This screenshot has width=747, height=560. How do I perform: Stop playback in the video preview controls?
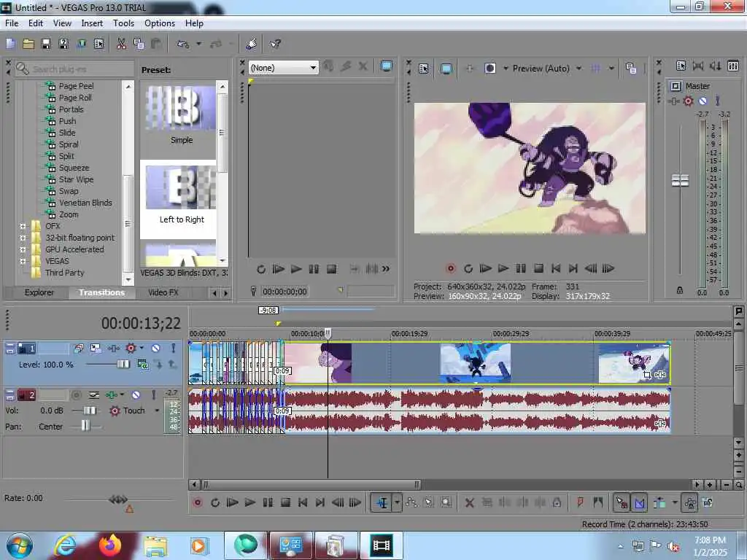[538, 268]
